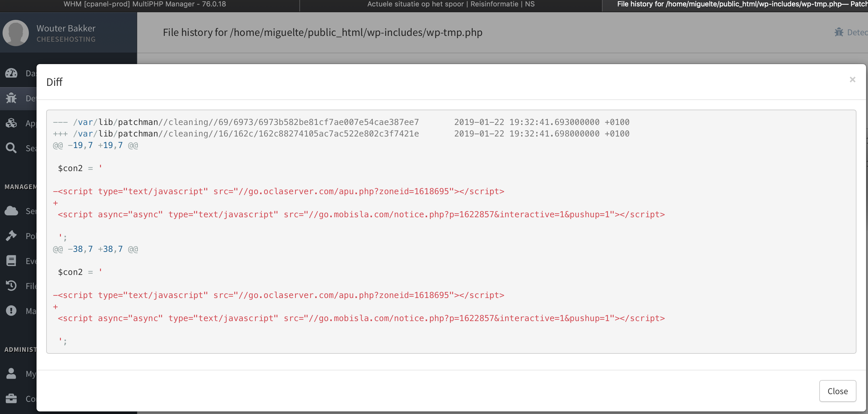Open Detections via the bug icon

pyautogui.click(x=11, y=98)
